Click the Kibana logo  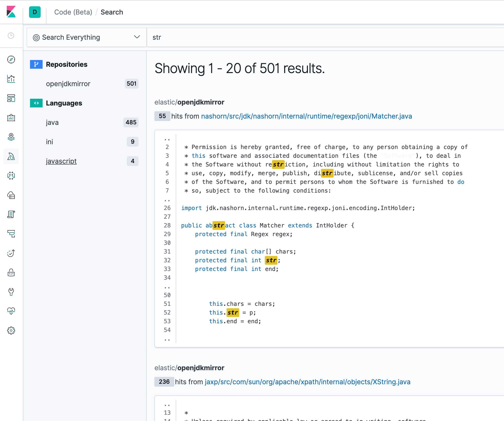click(x=11, y=12)
